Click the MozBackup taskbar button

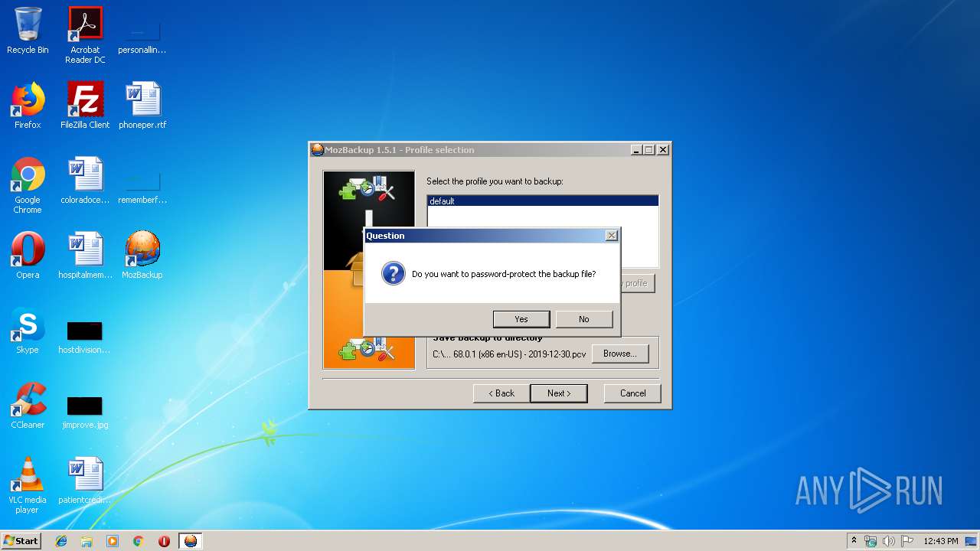pos(191,541)
